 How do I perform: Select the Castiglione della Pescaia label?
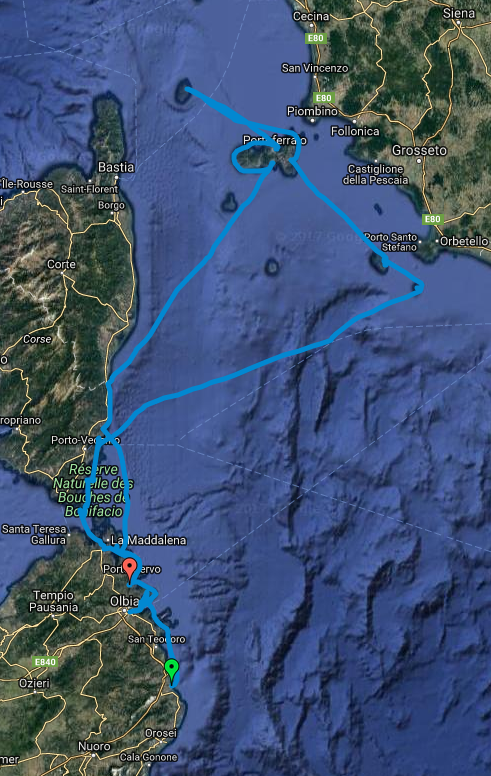tap(375, 174)
